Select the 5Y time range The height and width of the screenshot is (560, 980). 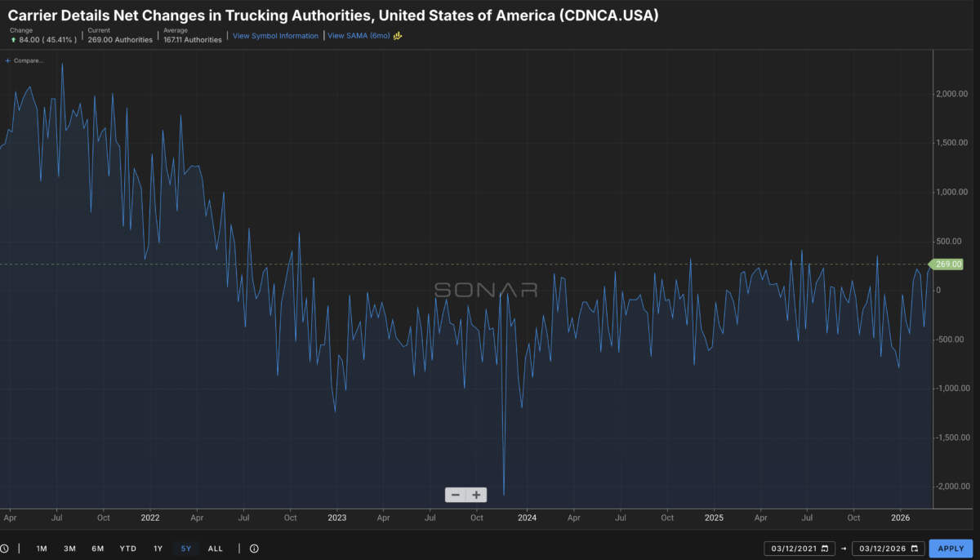click(186, 549)
